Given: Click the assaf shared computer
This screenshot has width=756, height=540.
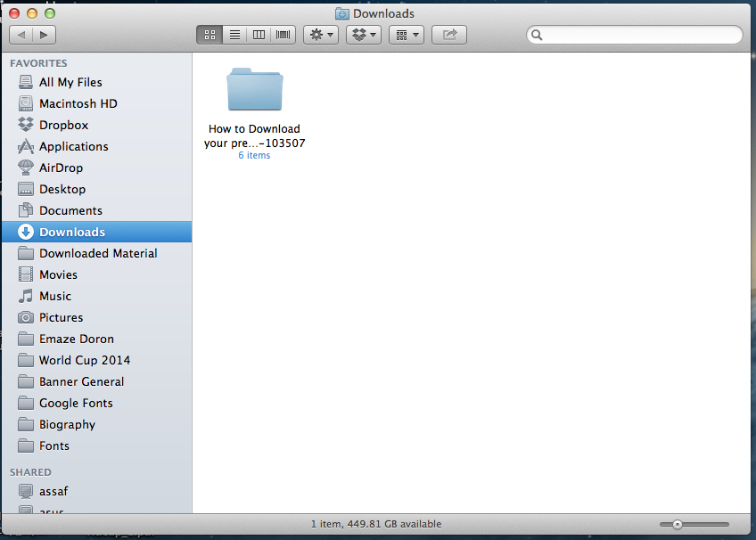Looking at the screenshot, I should click(x=54, y=490).
